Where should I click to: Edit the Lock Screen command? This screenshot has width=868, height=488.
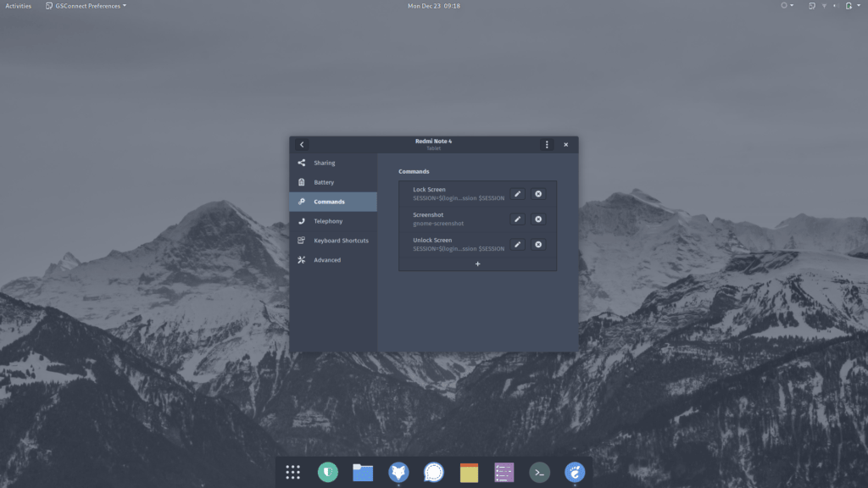(518, 194)
